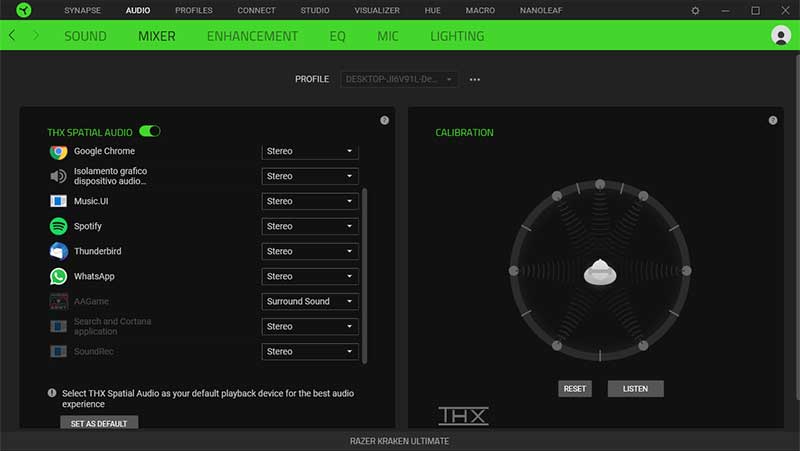Click the SoundRec app icon
Image resolution: width=800 pixels, height=451 pixels.
click(58, 351)
